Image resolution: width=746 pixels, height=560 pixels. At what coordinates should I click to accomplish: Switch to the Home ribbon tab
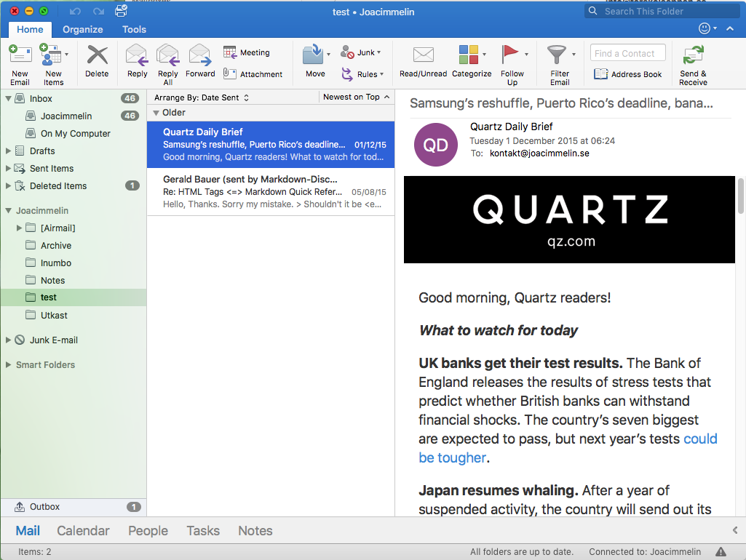[x=30, y=29]
